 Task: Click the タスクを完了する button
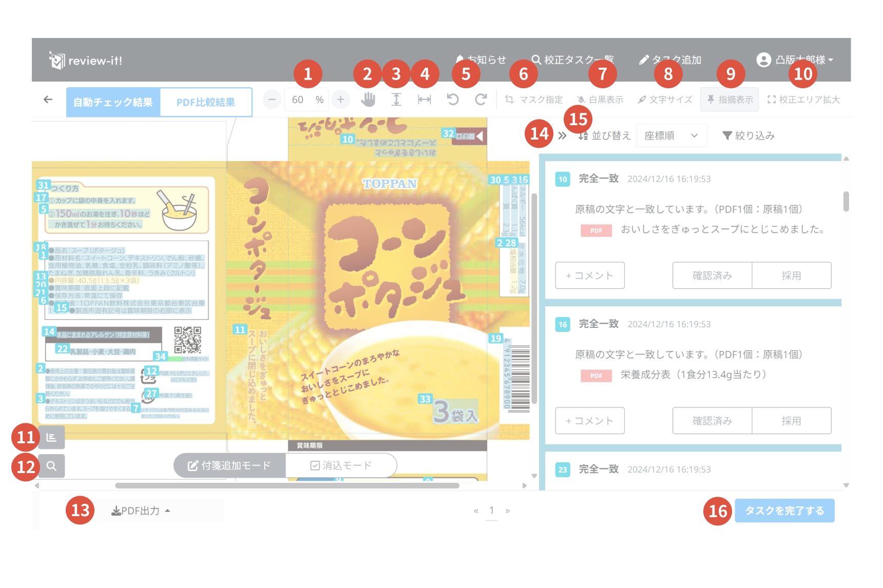[784, 511]
